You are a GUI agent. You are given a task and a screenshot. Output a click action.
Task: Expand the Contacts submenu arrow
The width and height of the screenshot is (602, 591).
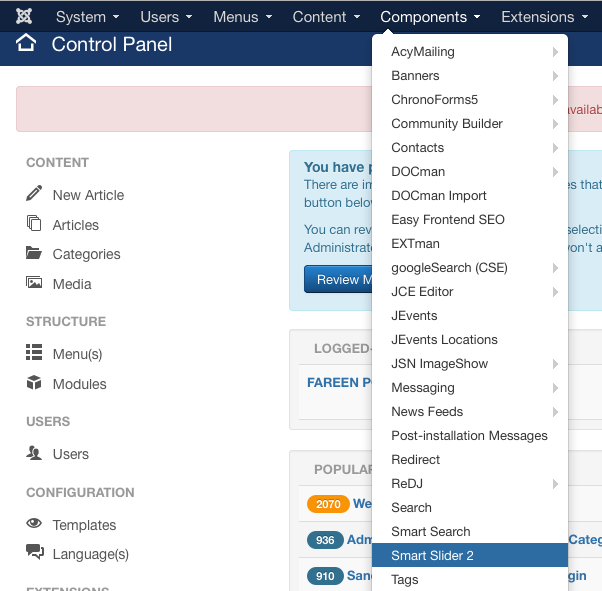click(555, 148)
